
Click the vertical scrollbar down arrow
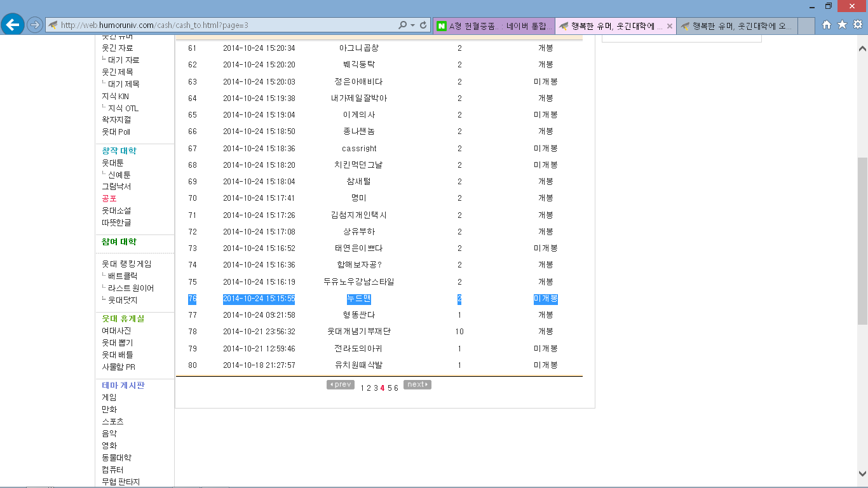click(862, 473)
